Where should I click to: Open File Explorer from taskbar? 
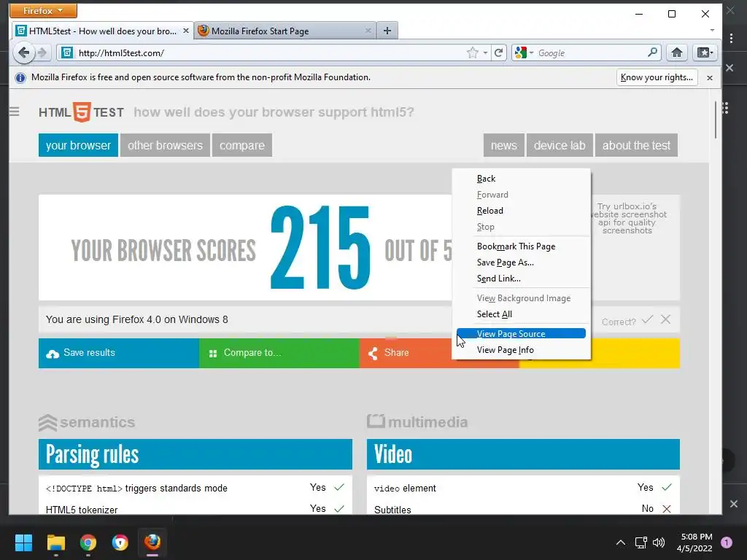coord(55,542)
